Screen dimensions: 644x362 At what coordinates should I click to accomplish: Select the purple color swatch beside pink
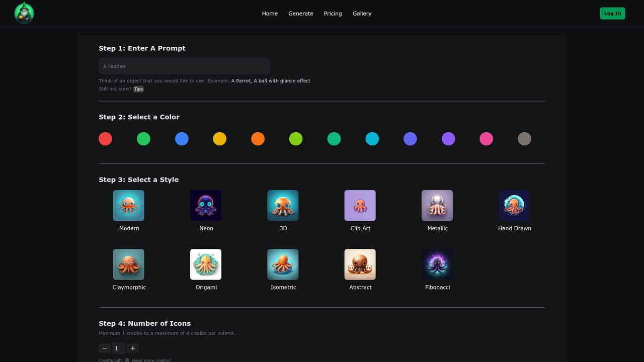[448, 139]
